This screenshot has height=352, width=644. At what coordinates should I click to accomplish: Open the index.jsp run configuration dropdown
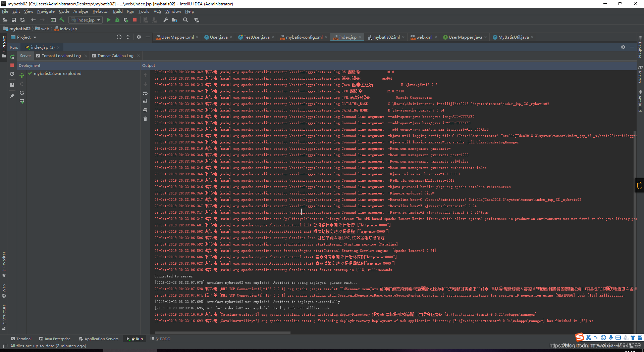86,20
